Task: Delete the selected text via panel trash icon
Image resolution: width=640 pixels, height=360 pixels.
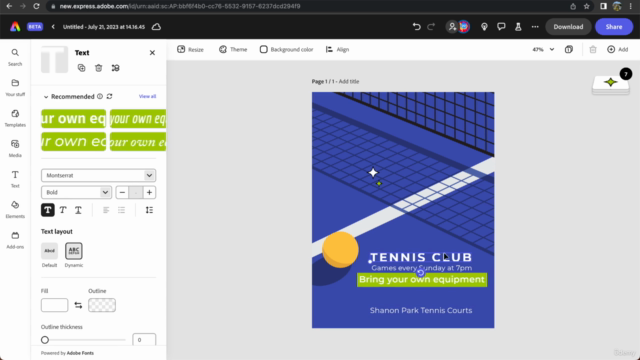Action: [x=98, y=68]
